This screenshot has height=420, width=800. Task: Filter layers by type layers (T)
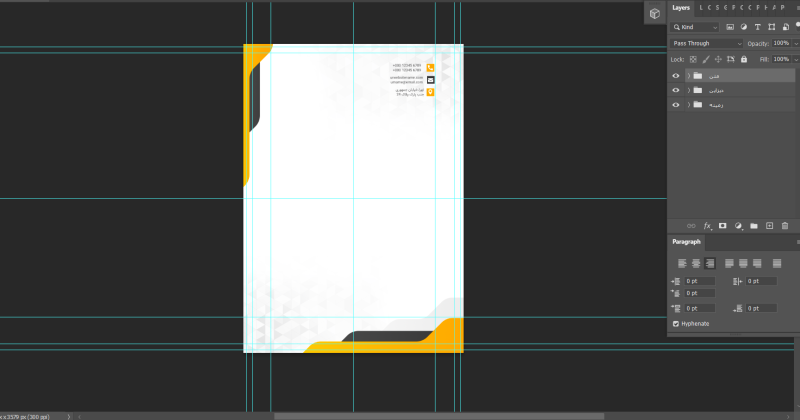tap(757, 27)
